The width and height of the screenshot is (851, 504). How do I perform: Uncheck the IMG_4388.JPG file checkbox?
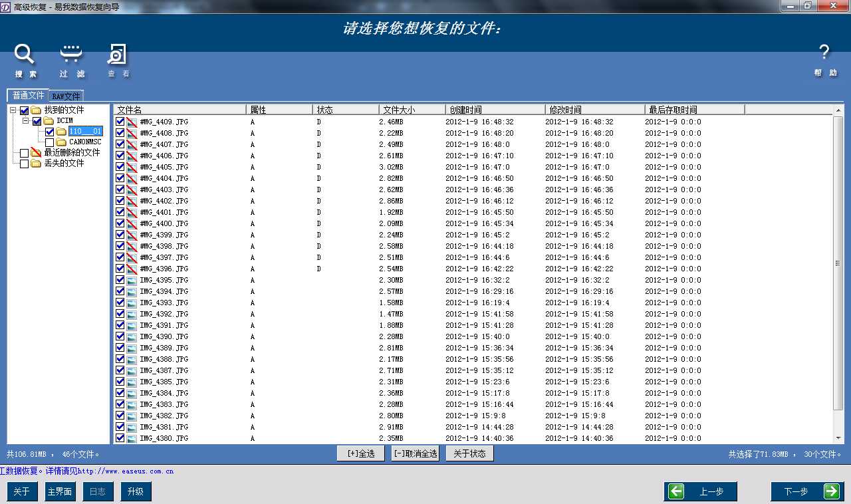coord(120,359)
